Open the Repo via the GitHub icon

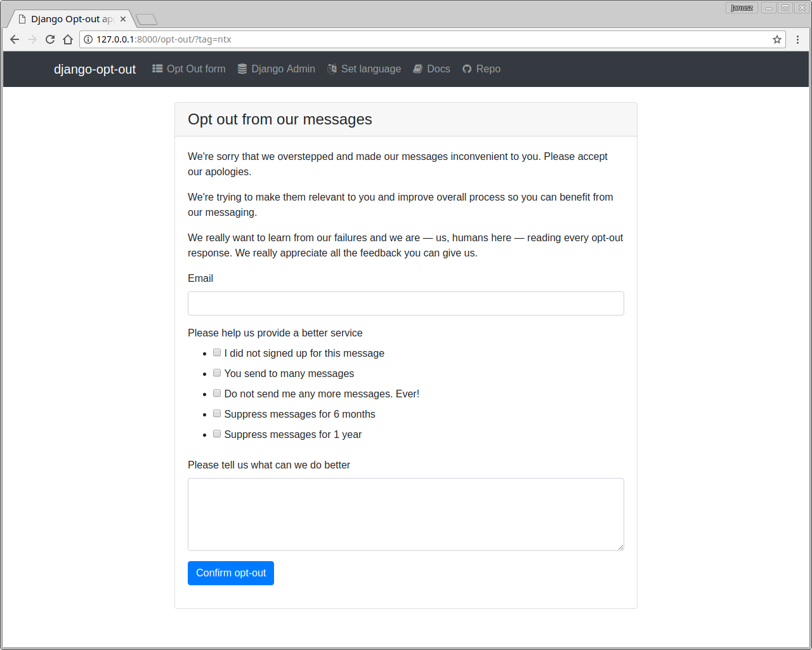467,69
